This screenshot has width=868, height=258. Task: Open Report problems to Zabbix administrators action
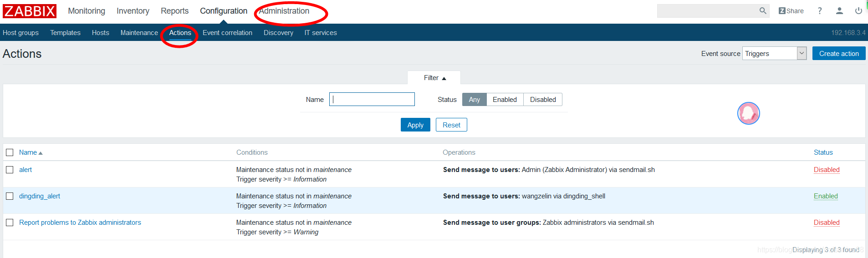[x=80, y=223]
